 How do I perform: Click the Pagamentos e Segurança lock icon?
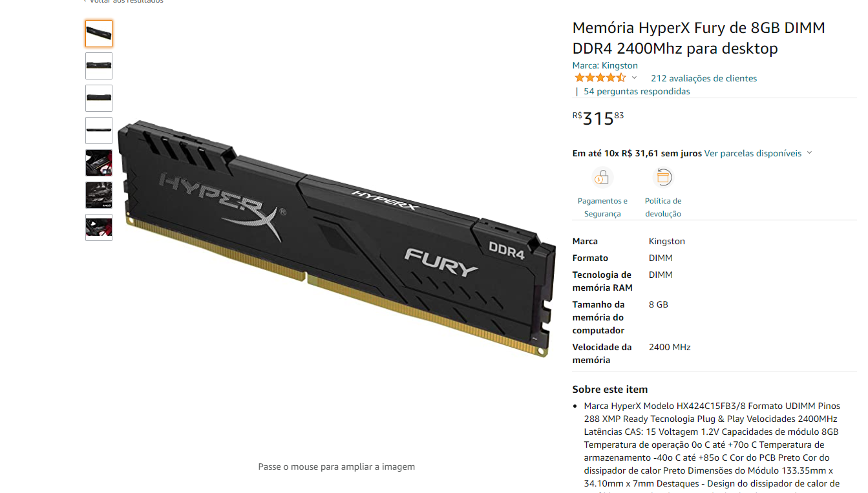click(x=602, y=177)
